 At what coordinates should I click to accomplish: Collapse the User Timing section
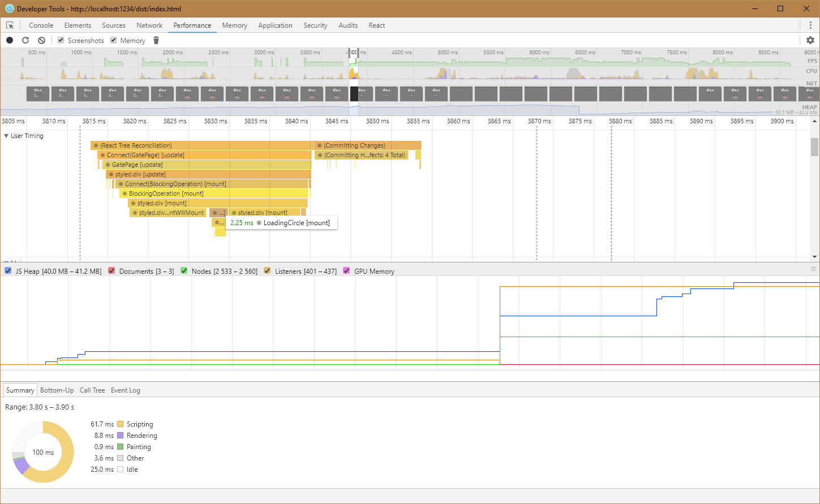point(6,136)
